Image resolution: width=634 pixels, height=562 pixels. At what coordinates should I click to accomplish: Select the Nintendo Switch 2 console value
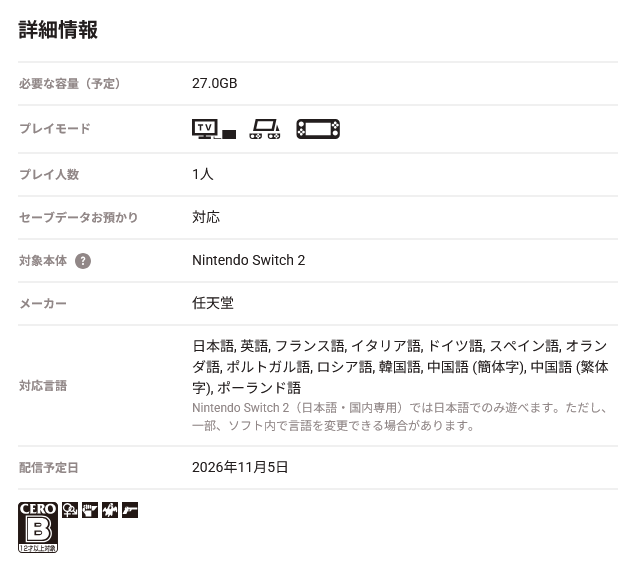249,260
